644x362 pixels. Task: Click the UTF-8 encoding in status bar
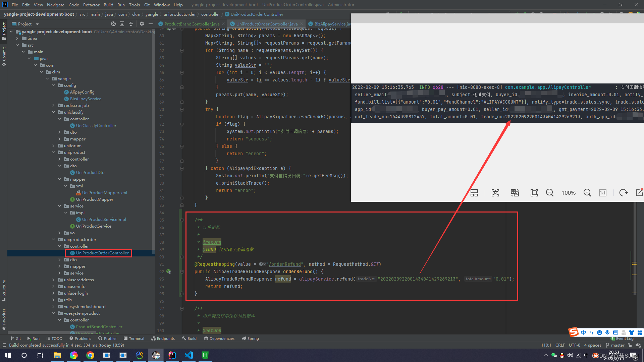574,345
